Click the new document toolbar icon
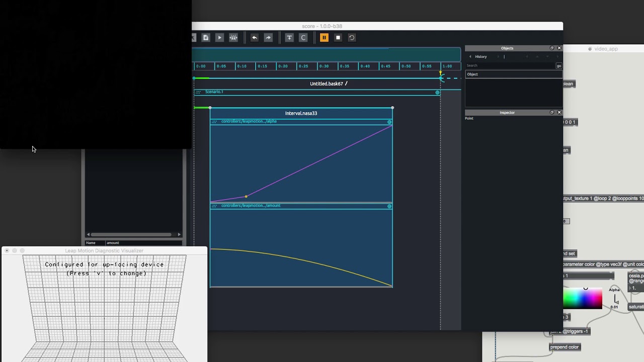This screenshot has width=644, height=362. pos(206,38)
